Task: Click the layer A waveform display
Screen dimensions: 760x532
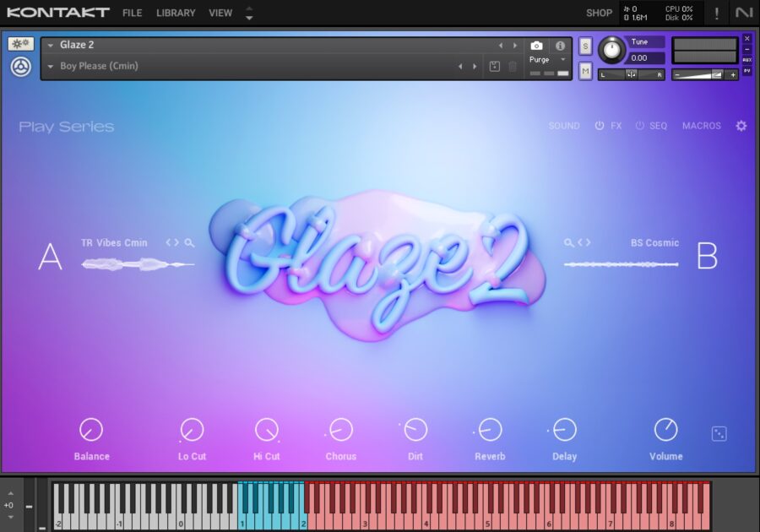Action: click(138, 264)
